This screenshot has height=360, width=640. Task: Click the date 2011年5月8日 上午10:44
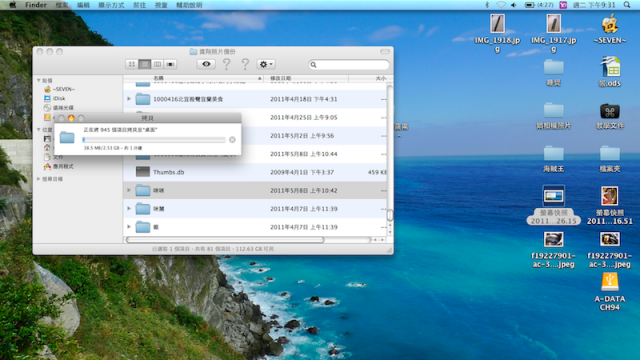304,154
